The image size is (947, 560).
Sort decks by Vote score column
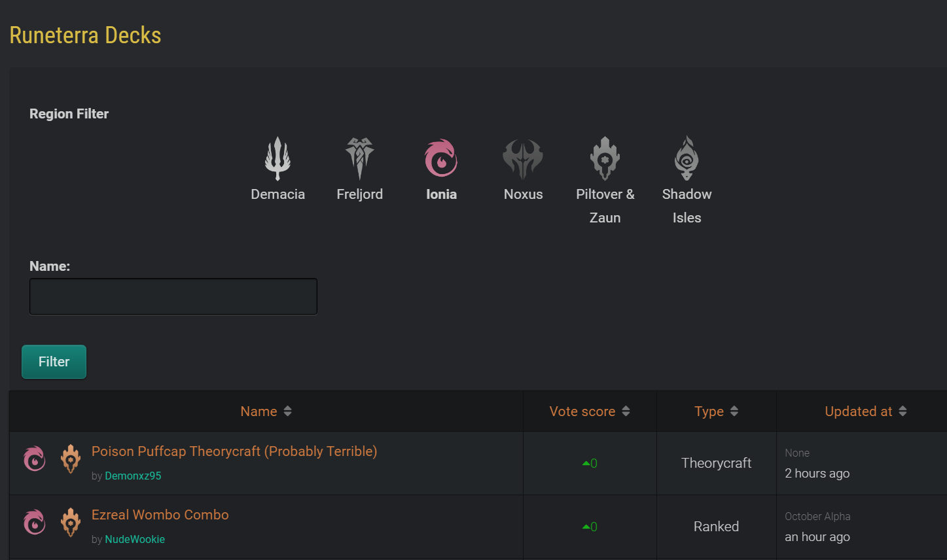coord(589,411)
